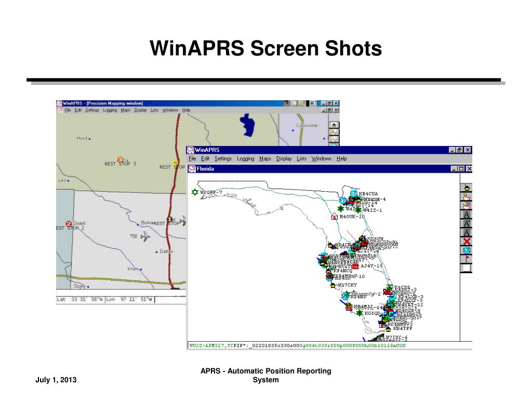Click the W4IZ-1 station label
The width and height of the screenshot is (532, 399).
373,210
